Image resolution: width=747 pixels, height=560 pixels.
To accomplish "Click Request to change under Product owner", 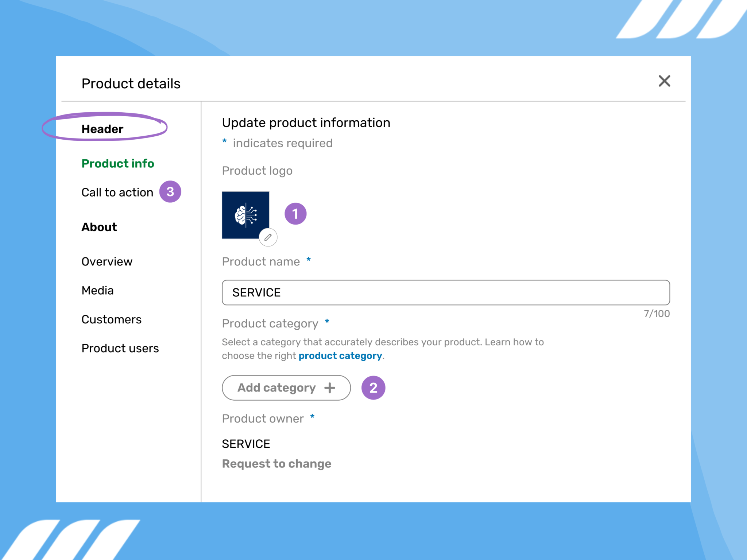I will point(276,463).
